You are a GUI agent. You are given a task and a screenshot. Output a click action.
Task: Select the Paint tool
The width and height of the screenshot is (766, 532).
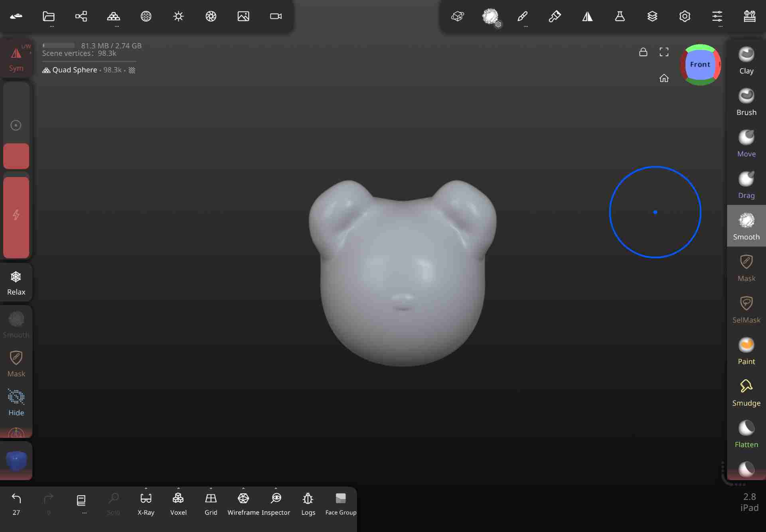[746, 351]
